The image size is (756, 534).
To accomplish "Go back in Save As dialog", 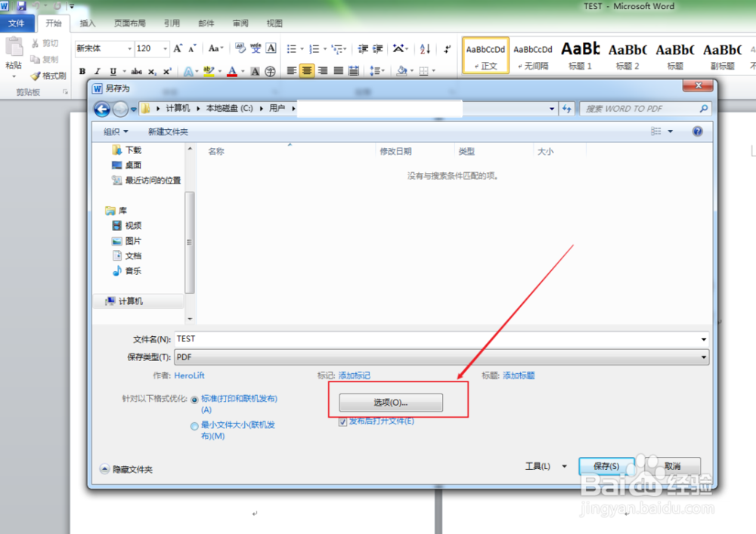I will (102, 109).
